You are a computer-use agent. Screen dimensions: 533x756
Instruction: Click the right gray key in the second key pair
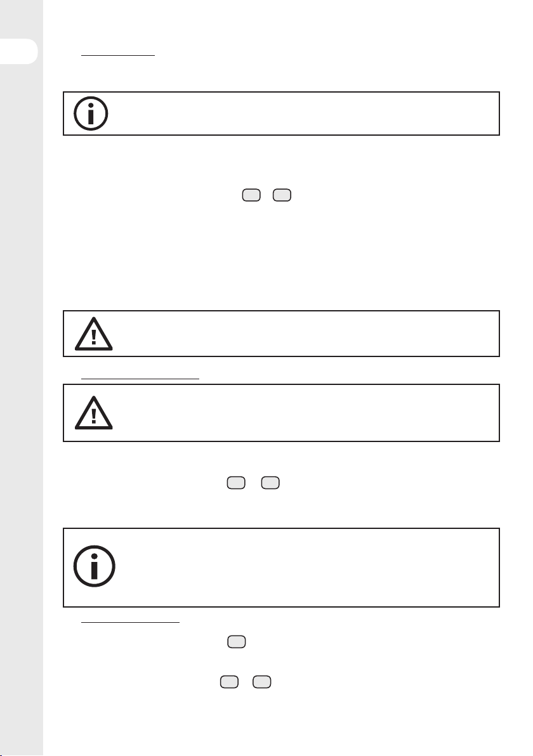coord(270,483)
